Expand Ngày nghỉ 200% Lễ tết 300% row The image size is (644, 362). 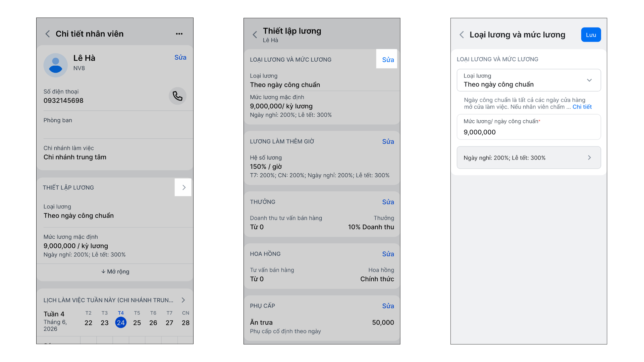(529, 158)
